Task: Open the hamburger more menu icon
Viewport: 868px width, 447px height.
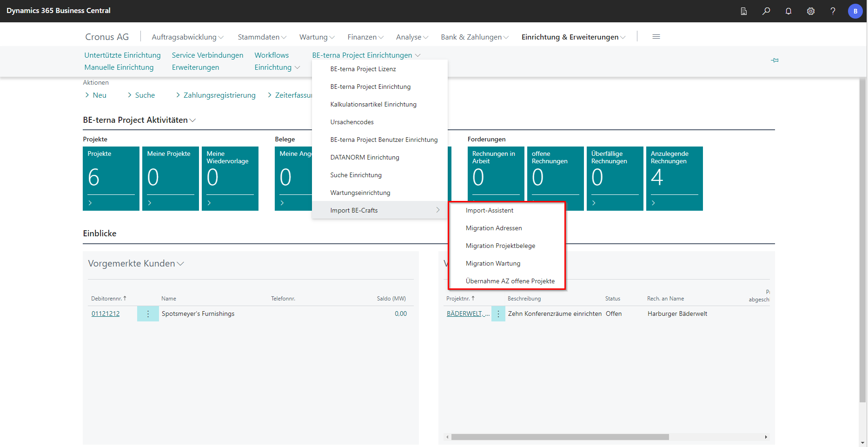Action: 656,37
